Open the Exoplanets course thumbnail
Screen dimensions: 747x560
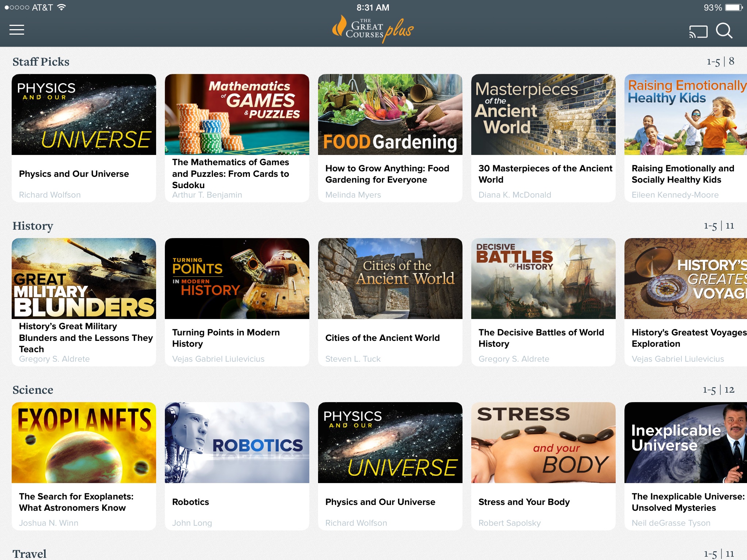(84, 443)
